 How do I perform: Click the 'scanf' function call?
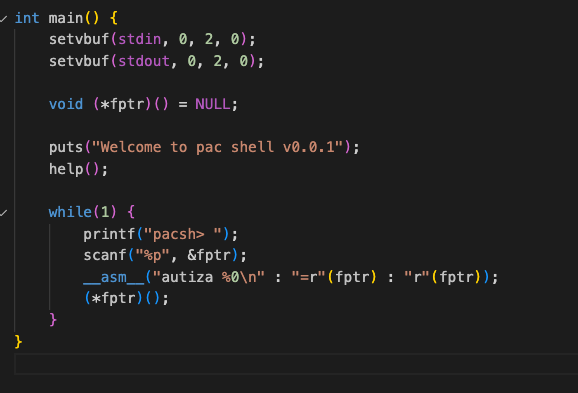click(105, 255)
